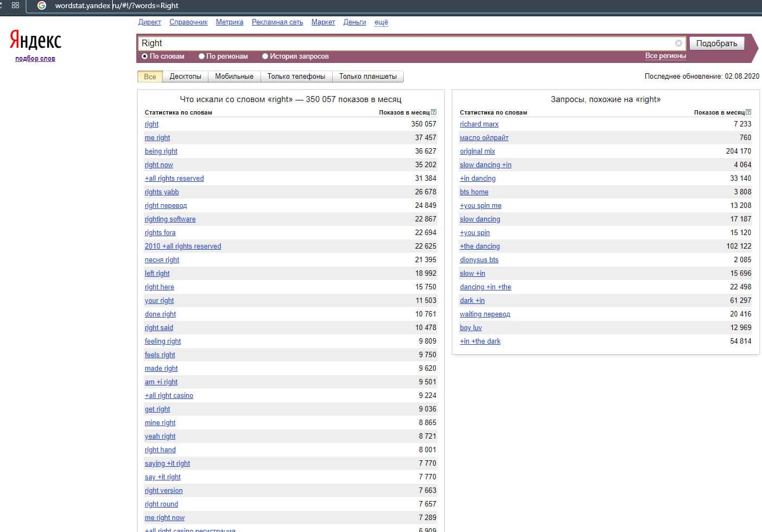Image resolution: width=762 pixels, height=532 pixels.
Task: Select the 'История запросов' radio option
Action: pos(265,56)
